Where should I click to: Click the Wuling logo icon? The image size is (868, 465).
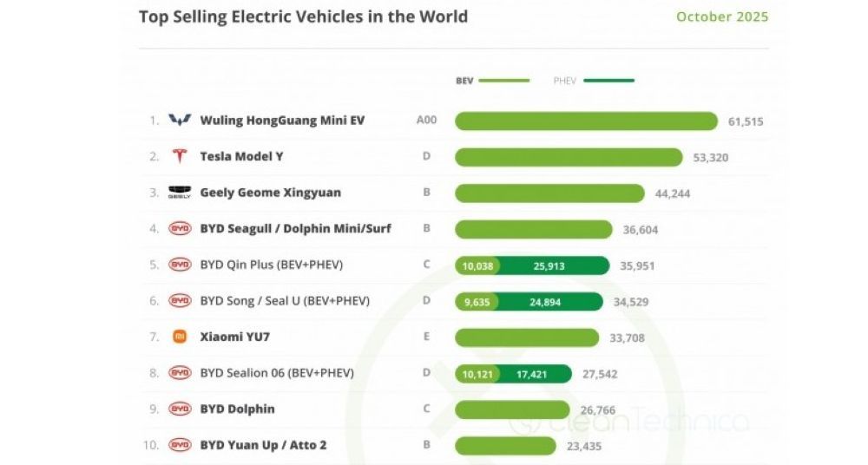pyautogui.click(x=180, y=121)
